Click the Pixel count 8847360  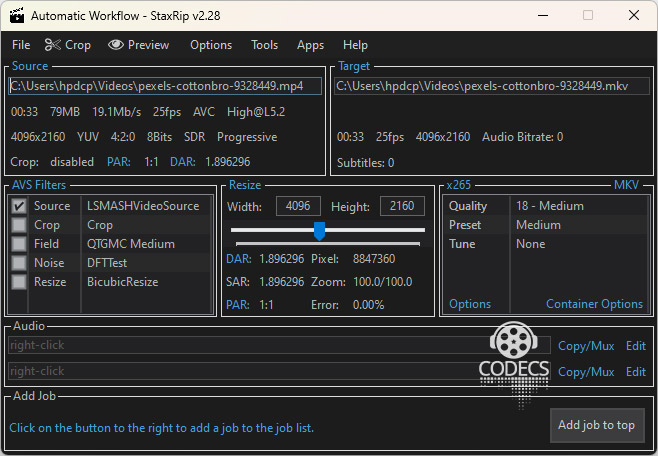(374, 259)
